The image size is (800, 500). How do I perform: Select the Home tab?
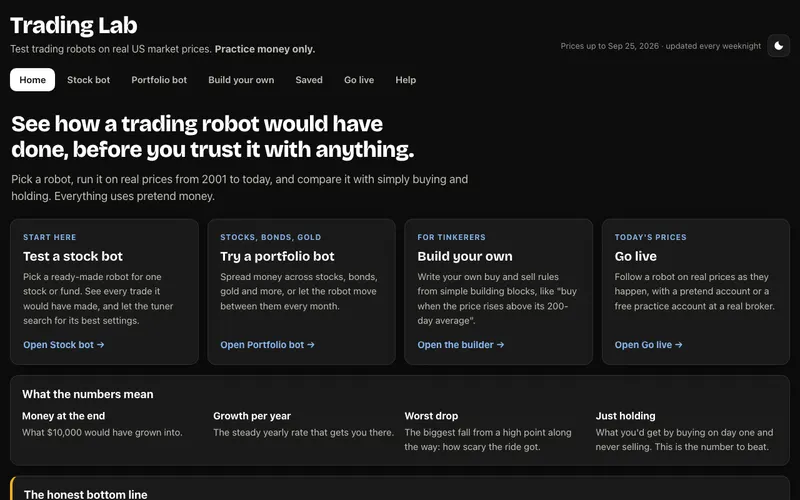point(33,80)
